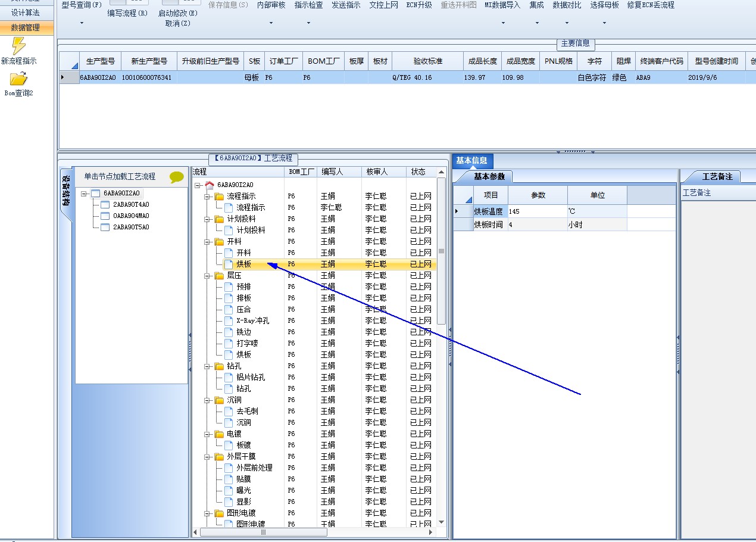
Task: Collapse the 沉铜 folder node
Action: (208, 400)
